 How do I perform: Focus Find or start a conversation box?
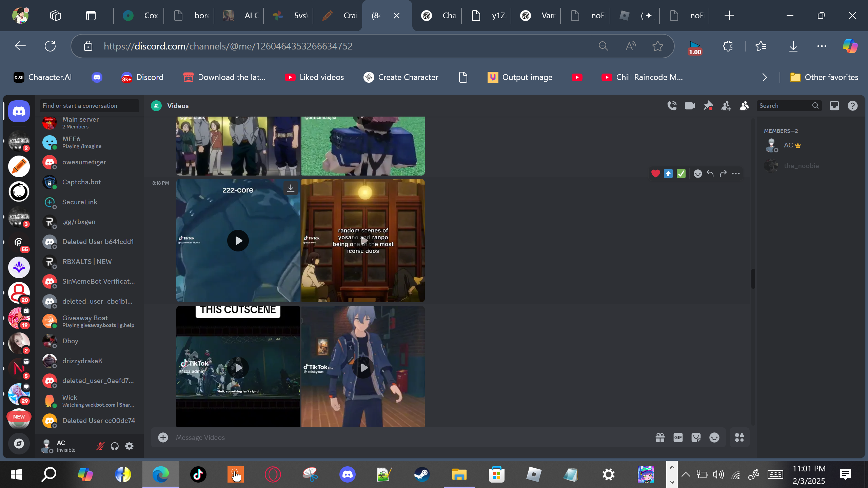[90, 106]
